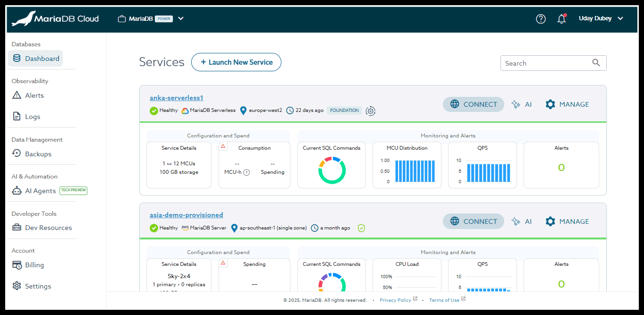Open Logs from the sidebar
The width and height of the screenshot is (644, 315).
click(26, 117)
